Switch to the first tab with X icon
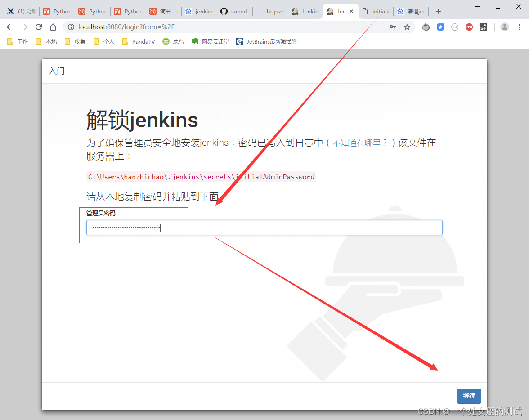 [21, 12]
